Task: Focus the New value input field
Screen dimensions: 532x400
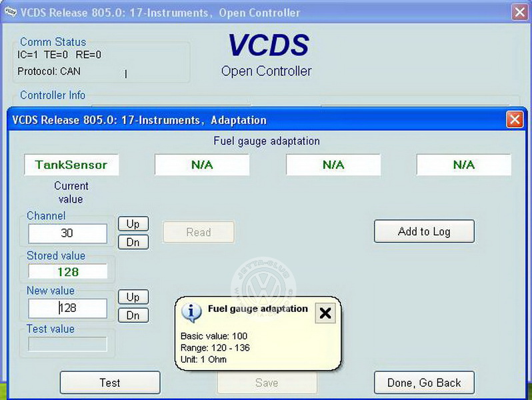Action: tap(67, 309)
